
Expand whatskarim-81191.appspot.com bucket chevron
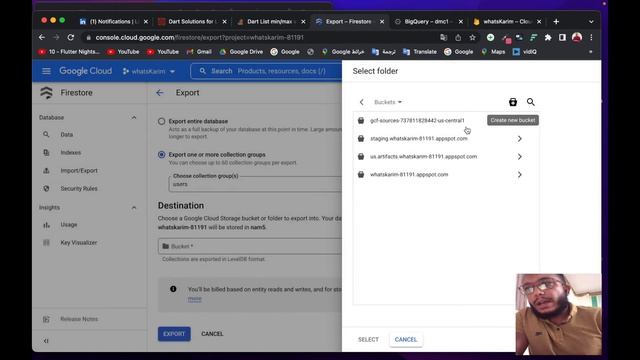(x=519, y=174)
